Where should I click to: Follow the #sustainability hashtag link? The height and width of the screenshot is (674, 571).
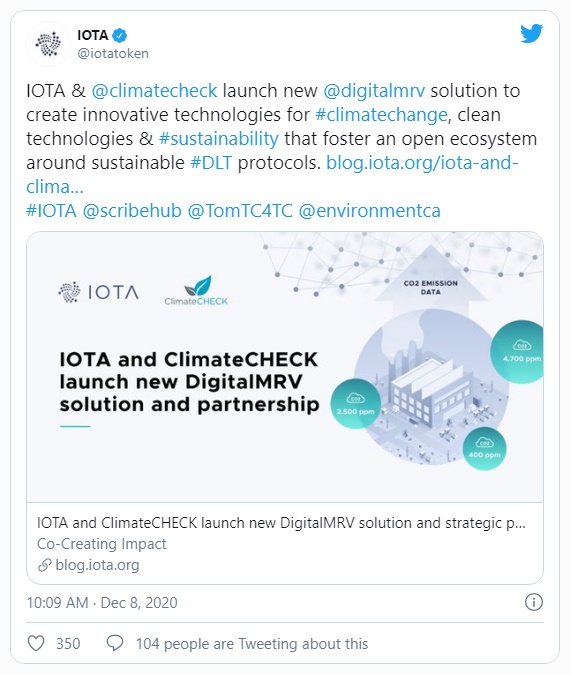(x=219, y=139)
